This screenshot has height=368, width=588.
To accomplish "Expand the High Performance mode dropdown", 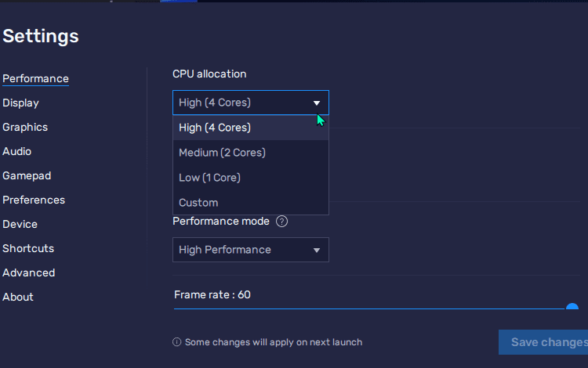I will 251,250.
